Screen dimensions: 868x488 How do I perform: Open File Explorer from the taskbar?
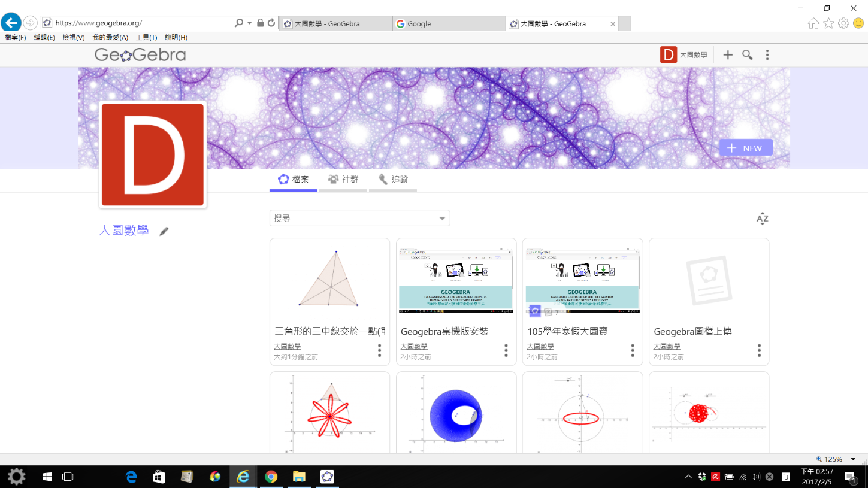299,477
